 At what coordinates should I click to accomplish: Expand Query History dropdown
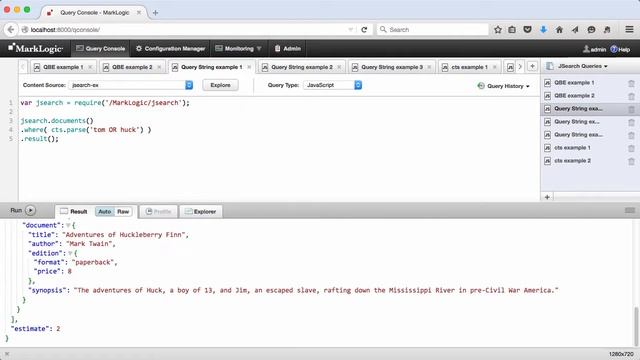point(503,86)
